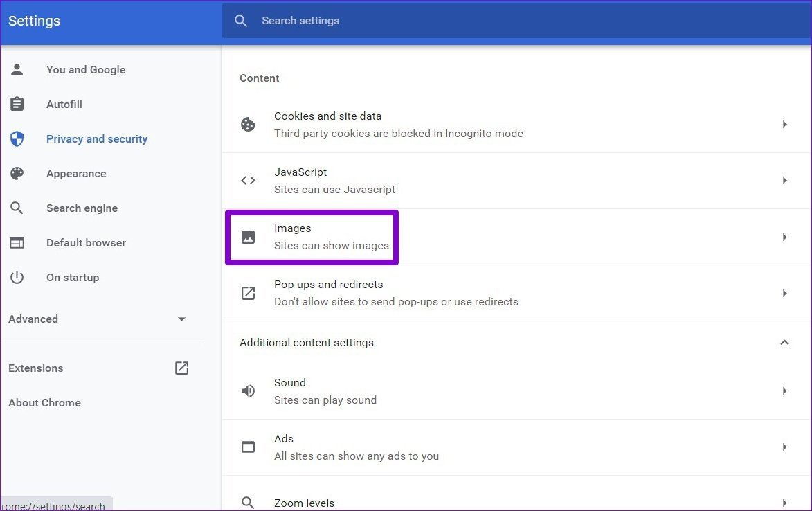Open Appearance settings
812x511 pixels.
76,173
